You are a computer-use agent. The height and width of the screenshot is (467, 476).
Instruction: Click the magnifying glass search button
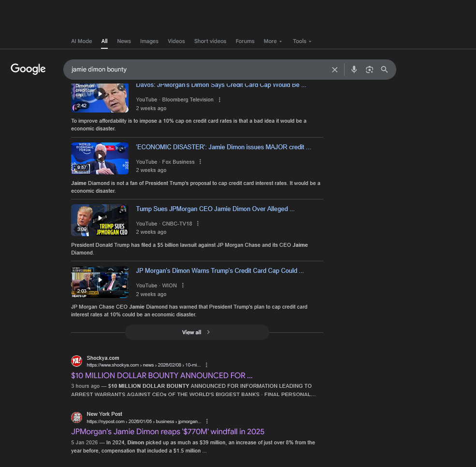(x=384, y=70)
